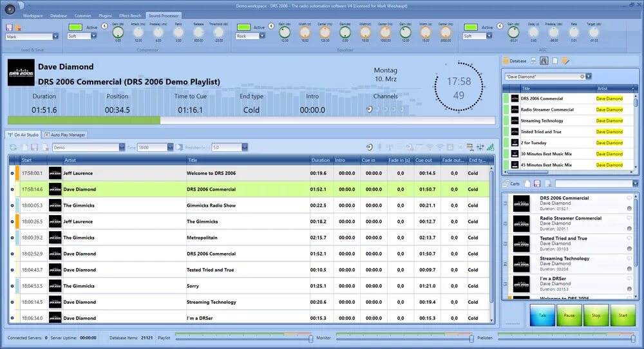Save the carts set
The width and height of the screenshot is (644, 349).
[537, 184]
